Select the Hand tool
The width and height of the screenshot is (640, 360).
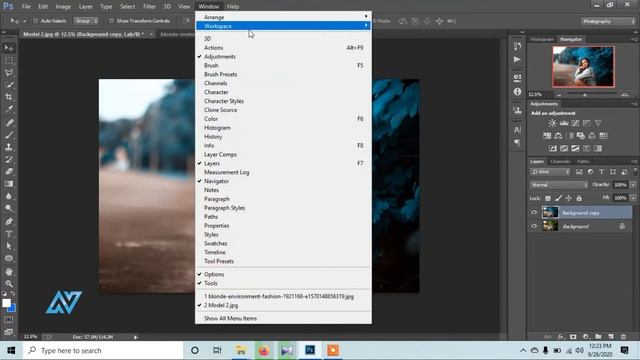point(9,271)
